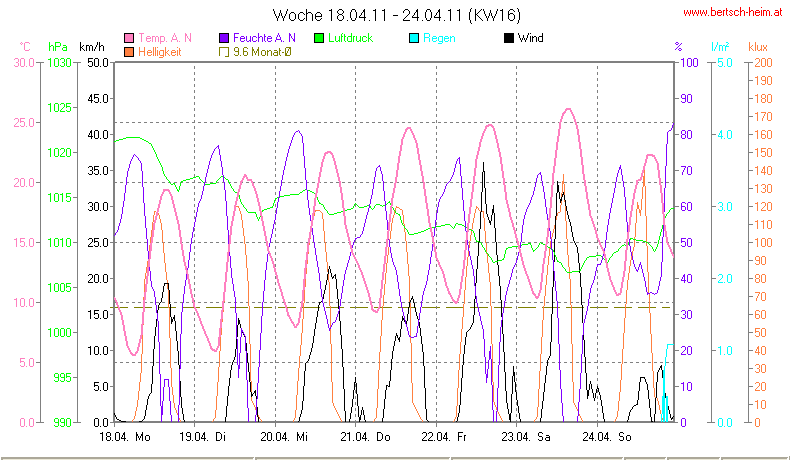This screenshot has width=790, height=460.
Task: Click the % humidity axis unit label
Action: [x=678, y=47]
